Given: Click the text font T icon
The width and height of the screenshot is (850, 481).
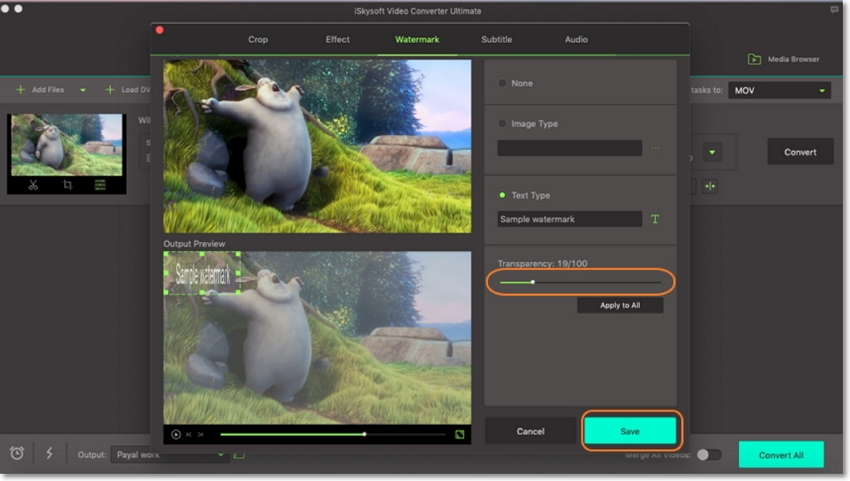Looking at the screenshot, I should (x=656, y=219).
